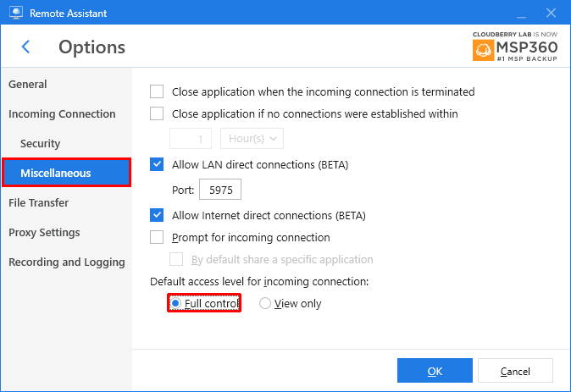Open Recording and Logging section

pos(67,262)
